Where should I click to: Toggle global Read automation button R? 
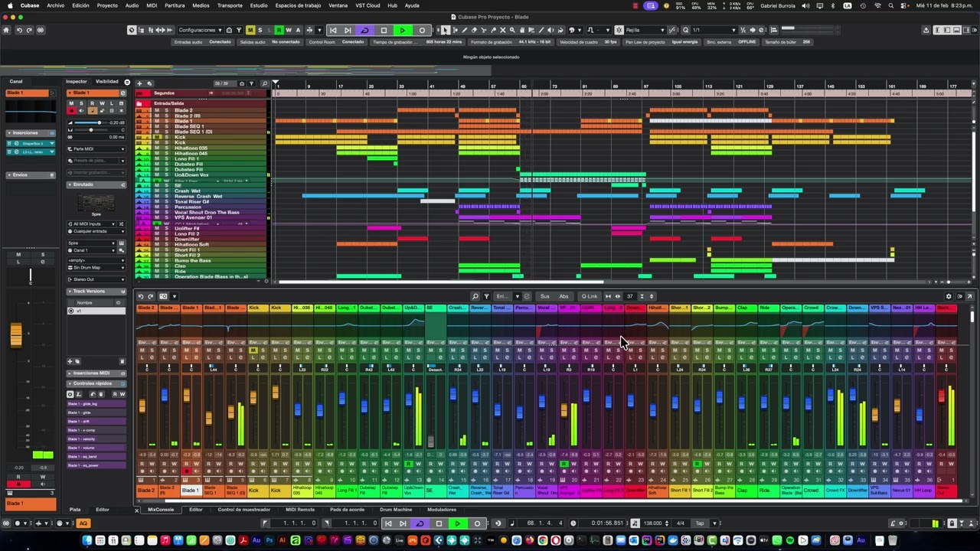279,30
